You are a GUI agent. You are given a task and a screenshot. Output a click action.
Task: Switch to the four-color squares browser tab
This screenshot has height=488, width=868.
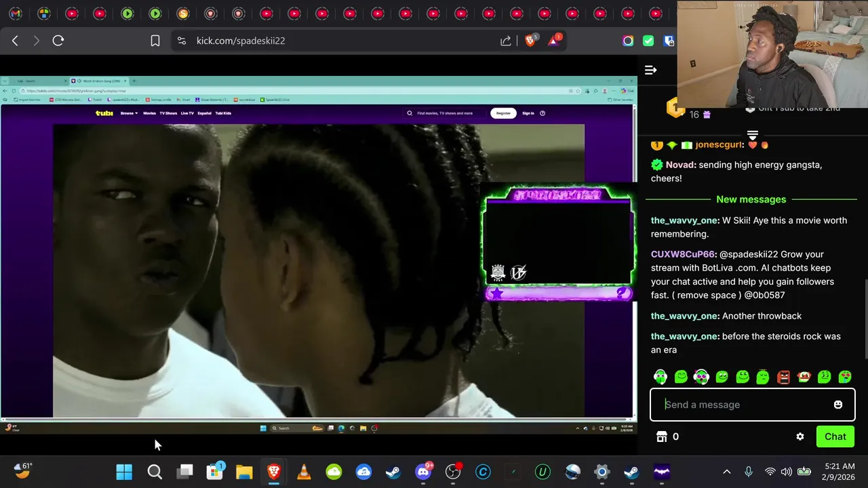43,14
